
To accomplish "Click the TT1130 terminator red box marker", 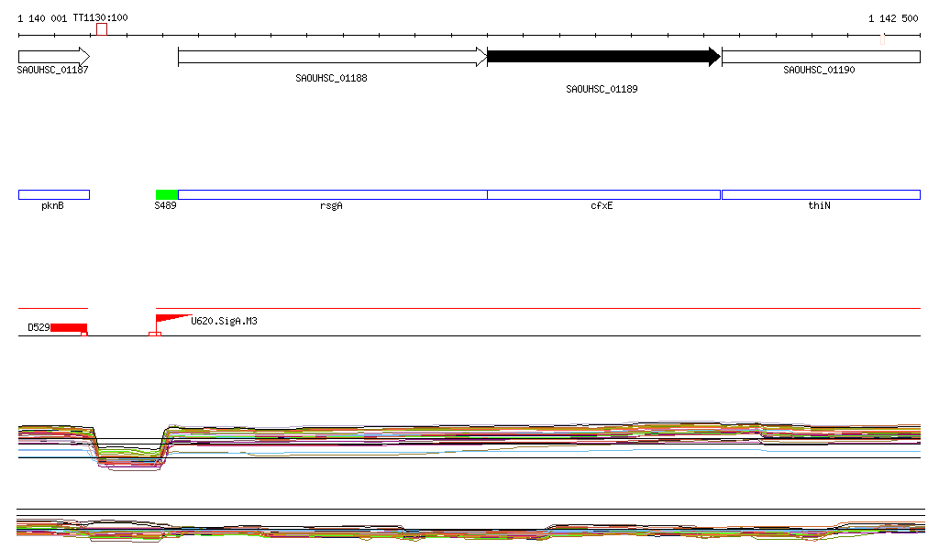I will tap(102, 29).
